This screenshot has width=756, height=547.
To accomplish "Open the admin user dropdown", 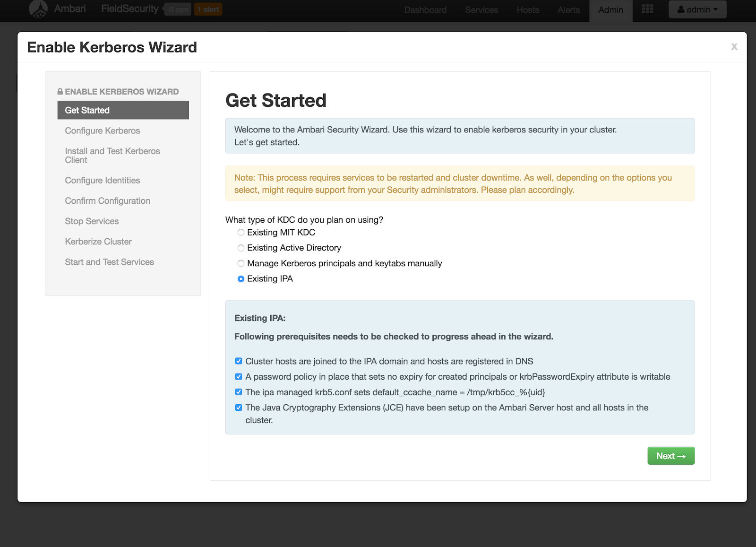I will 697,9.
